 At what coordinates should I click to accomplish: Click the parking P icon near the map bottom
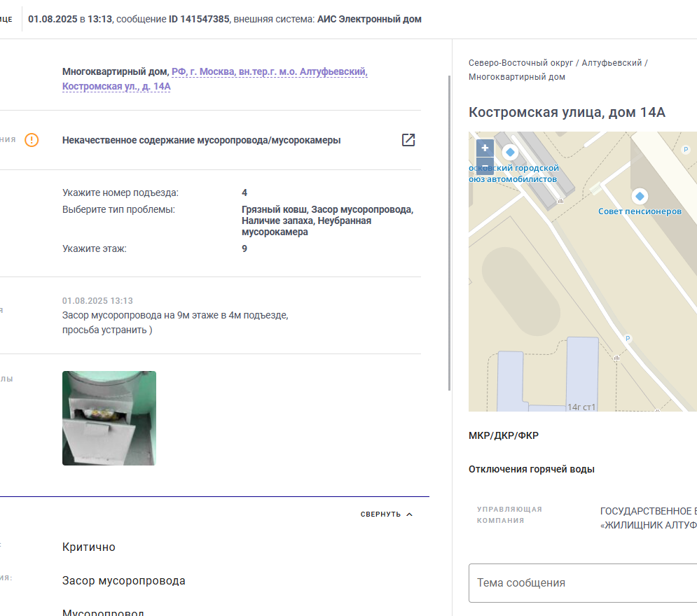628,338
